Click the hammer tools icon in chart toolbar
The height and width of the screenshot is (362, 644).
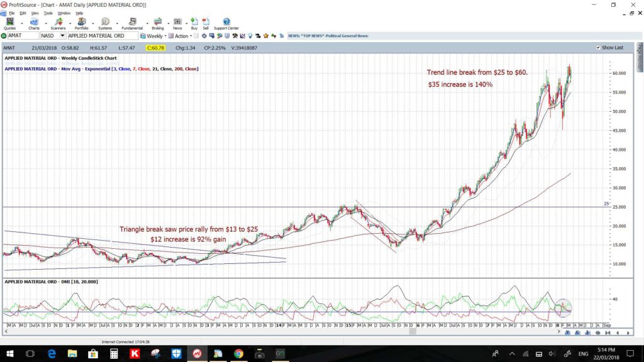[x=235, y=36]
